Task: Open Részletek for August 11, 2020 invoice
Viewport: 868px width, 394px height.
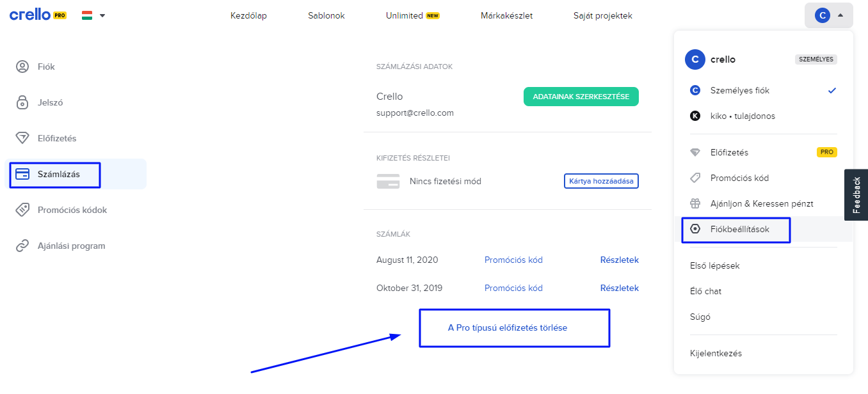Action: [619, 260]
